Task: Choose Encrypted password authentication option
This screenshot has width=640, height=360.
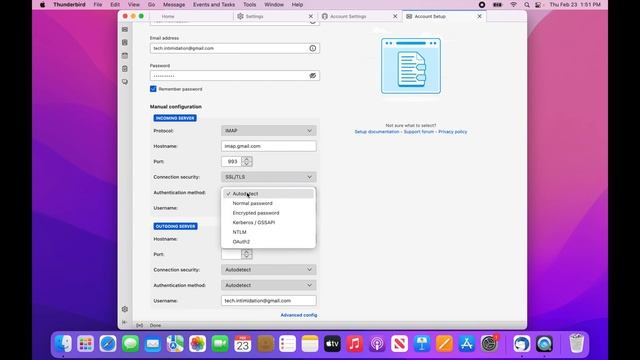Action: point(268,213)
